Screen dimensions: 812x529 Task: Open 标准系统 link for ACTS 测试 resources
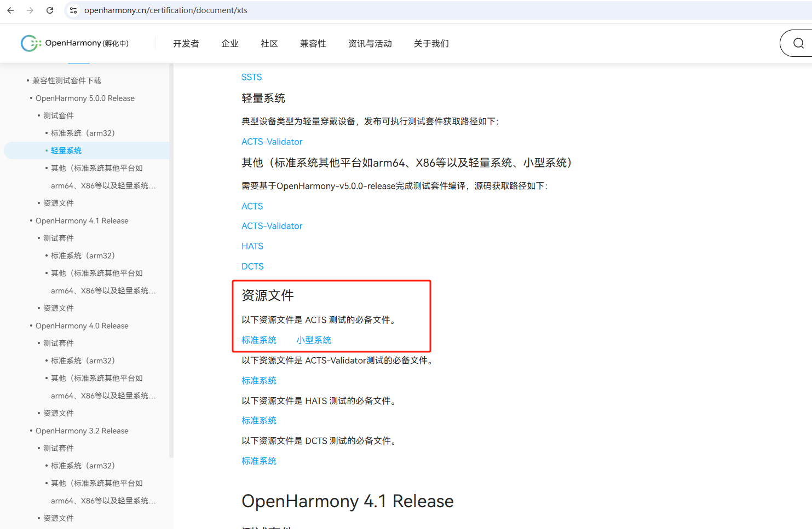(x=259, y=340)
